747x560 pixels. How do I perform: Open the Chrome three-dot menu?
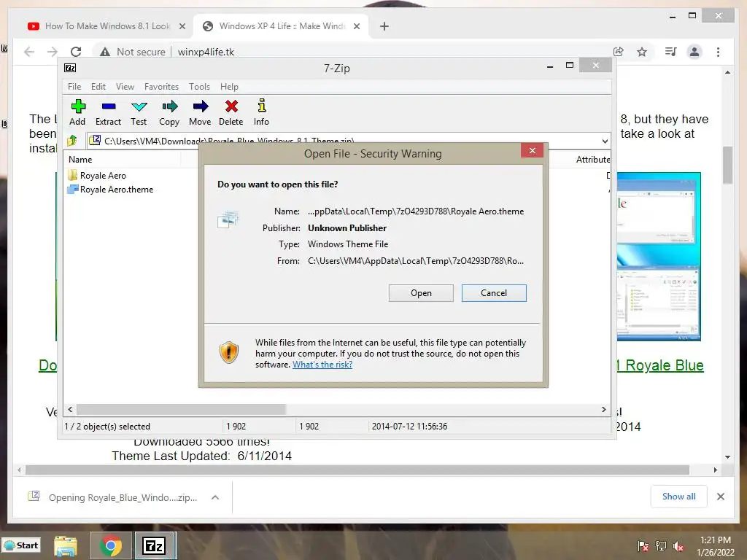pos(718,52)
